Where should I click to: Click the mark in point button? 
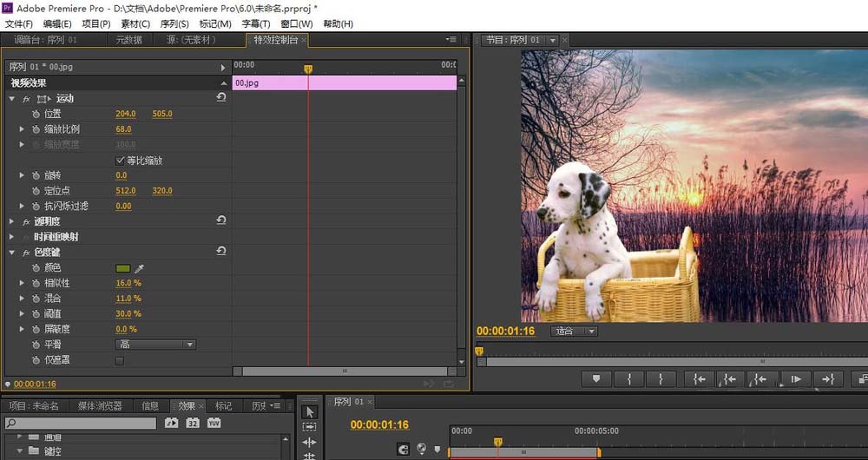click(628, 378)
